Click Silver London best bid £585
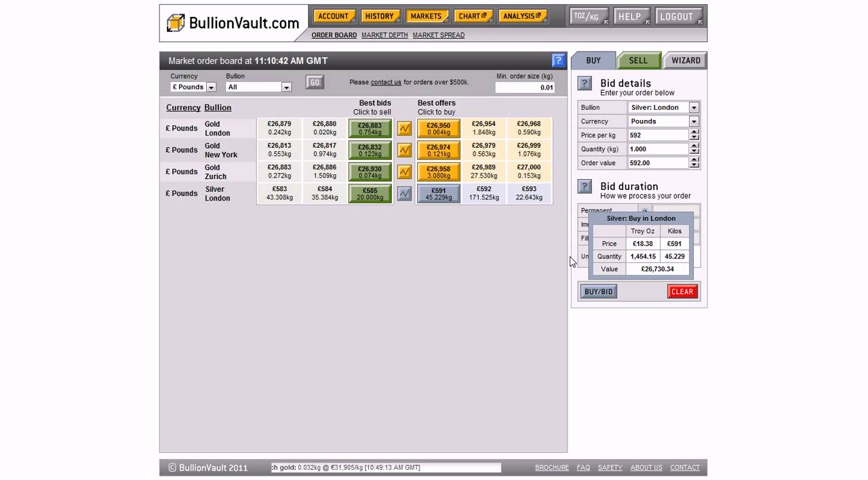Image resolution: width=868 pixels, height=480 pixels. [x=370, y=193]
